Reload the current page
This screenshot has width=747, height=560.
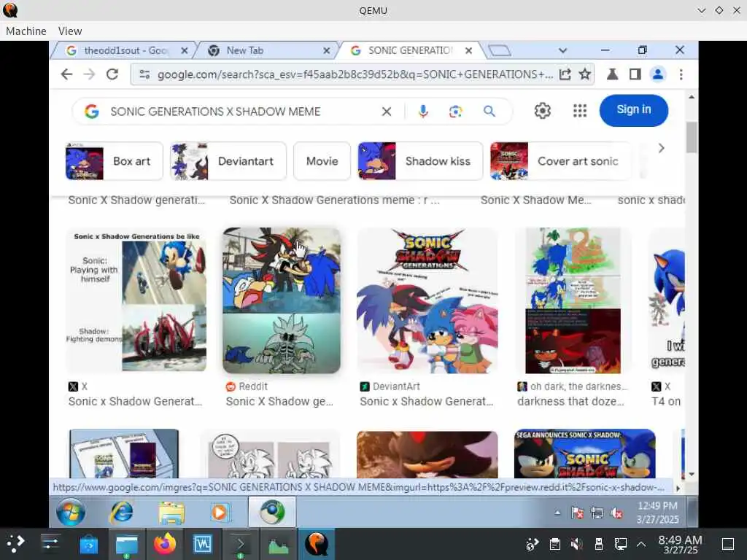pos(112,74)
